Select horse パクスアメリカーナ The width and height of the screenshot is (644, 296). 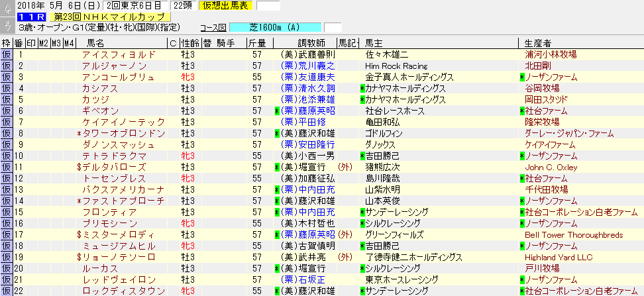(x=123, y=189)
